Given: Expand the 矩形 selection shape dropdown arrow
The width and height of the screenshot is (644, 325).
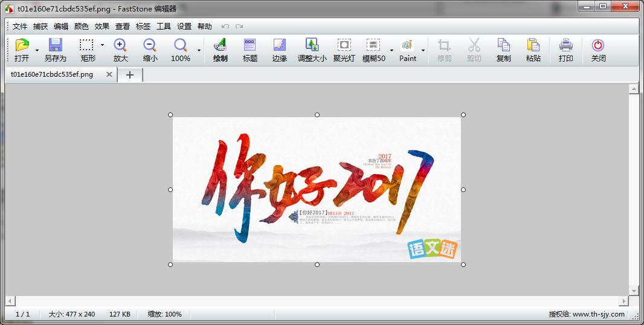Looking at the screenshot, I should [102, 45].
